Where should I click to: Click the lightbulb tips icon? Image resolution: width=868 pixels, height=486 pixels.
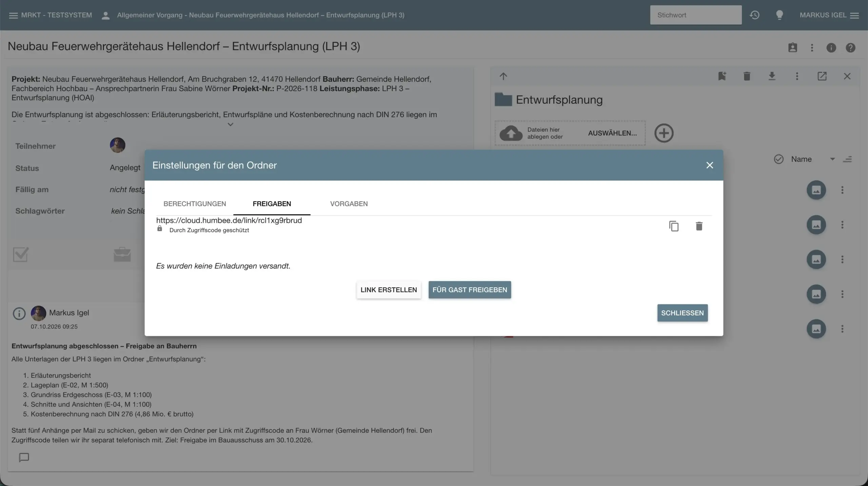click(780, 15)
